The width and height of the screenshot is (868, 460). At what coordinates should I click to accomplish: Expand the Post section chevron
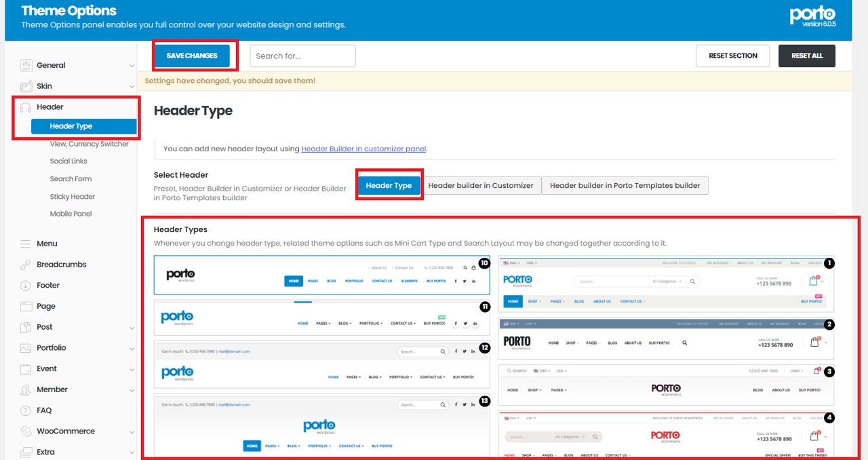pos(132,328)
